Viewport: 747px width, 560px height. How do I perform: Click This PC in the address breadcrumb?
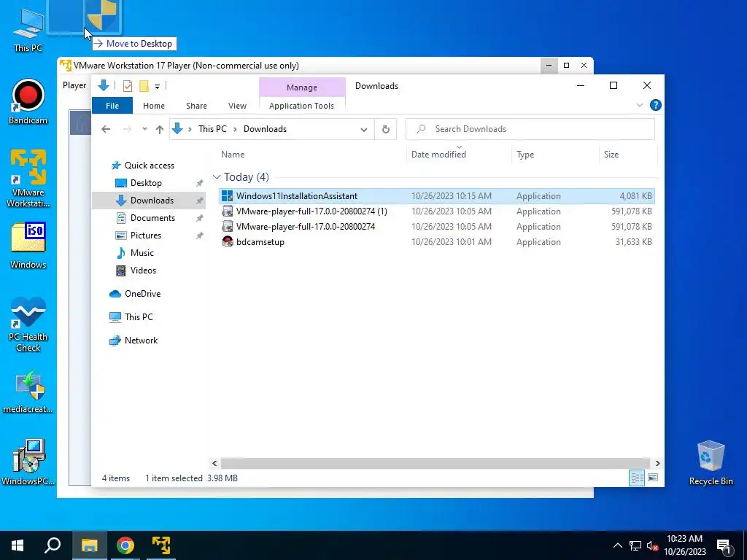point(212,129)
